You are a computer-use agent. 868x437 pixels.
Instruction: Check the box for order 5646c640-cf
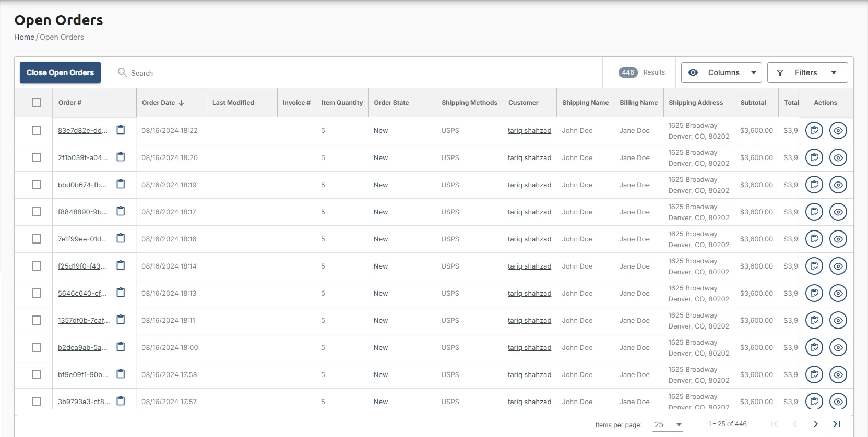click(37, 293)
